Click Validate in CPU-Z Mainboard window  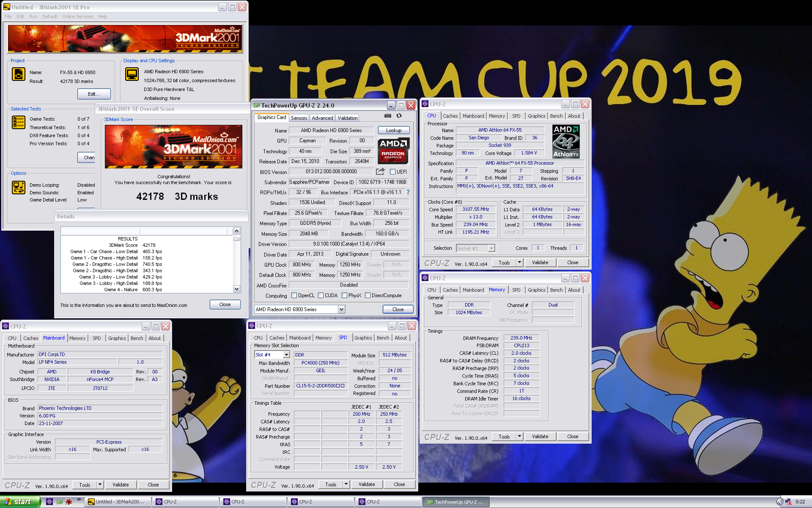coord(121,485)
